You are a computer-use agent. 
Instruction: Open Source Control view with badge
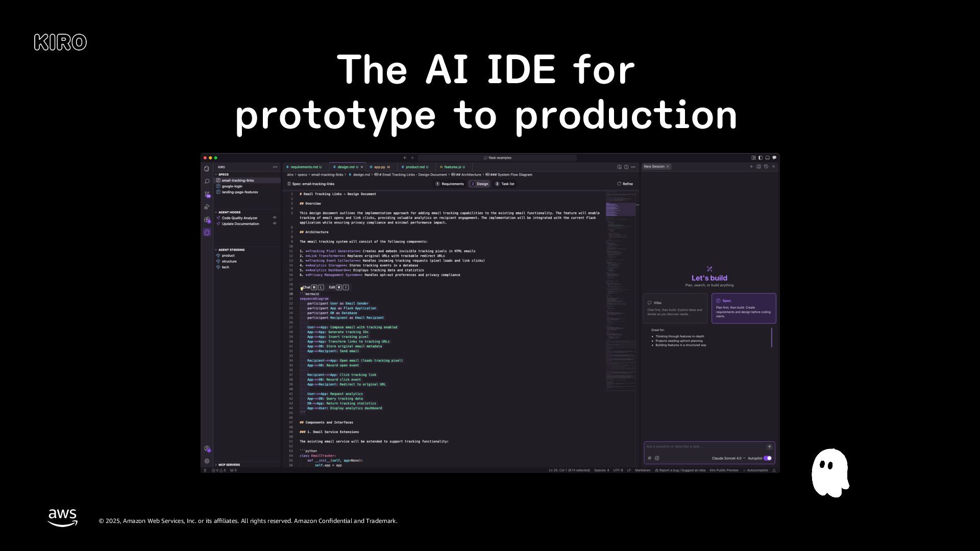(x=207, y=194)
